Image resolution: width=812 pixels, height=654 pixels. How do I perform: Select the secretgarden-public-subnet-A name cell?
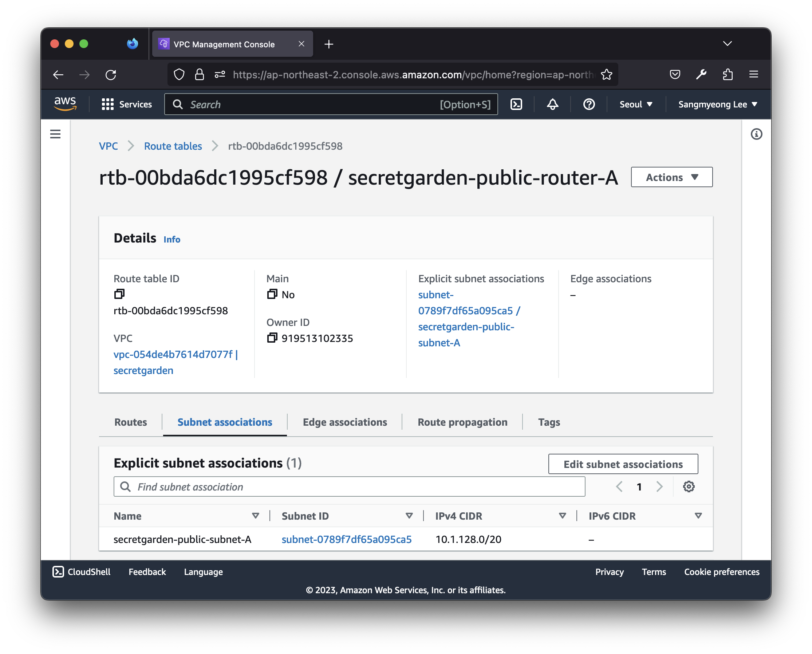coord(182,539)
